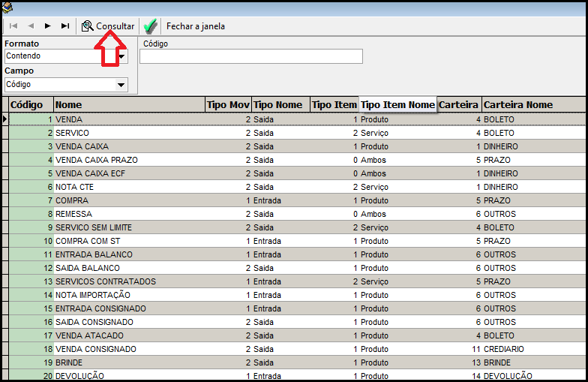Click previous record navigation arrow
This screenshot has width=588, height=382.
click(x=31, y=26)
